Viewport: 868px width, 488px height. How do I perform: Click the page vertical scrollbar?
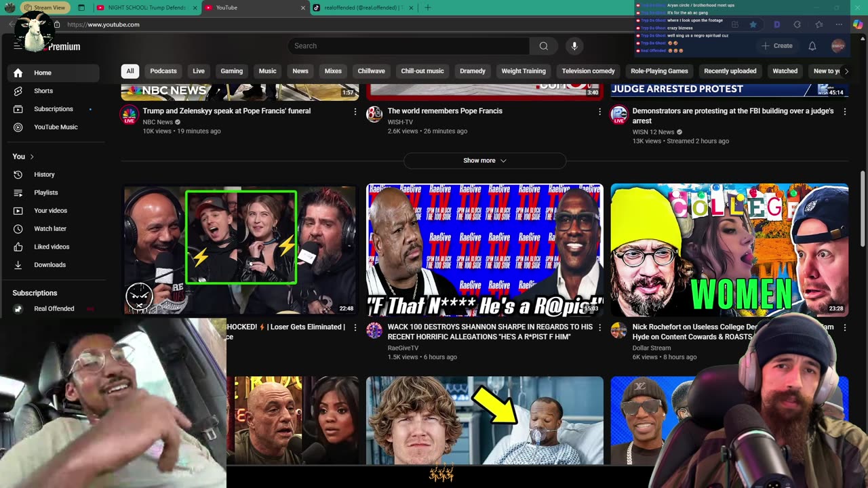(863, 210)
